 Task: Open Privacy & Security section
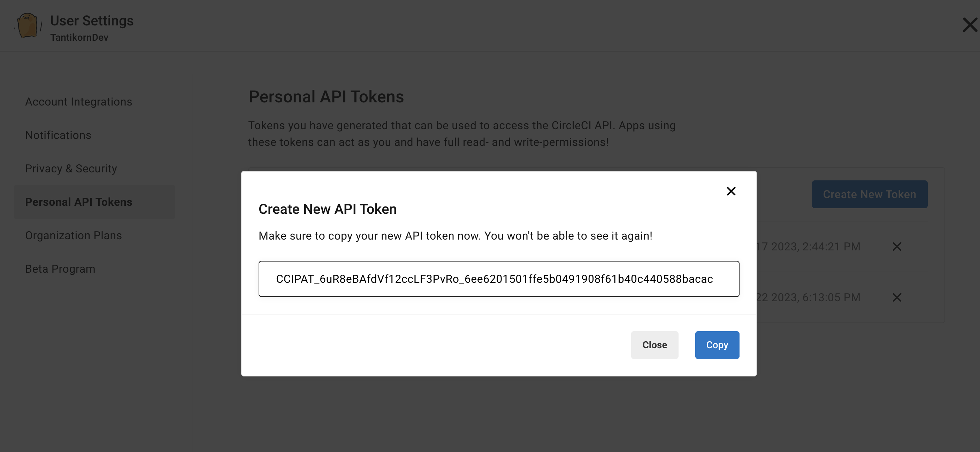(x=71, y=169)
